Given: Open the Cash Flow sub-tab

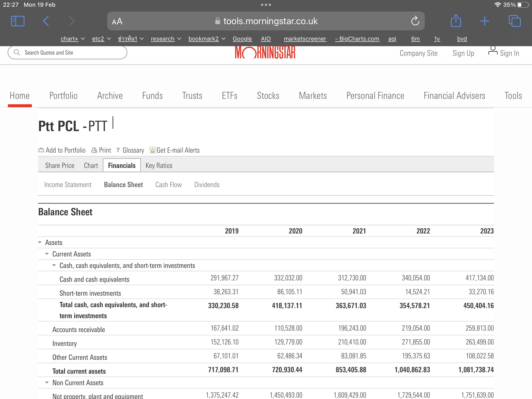Looking at the screenshot, I should (169, 185).
